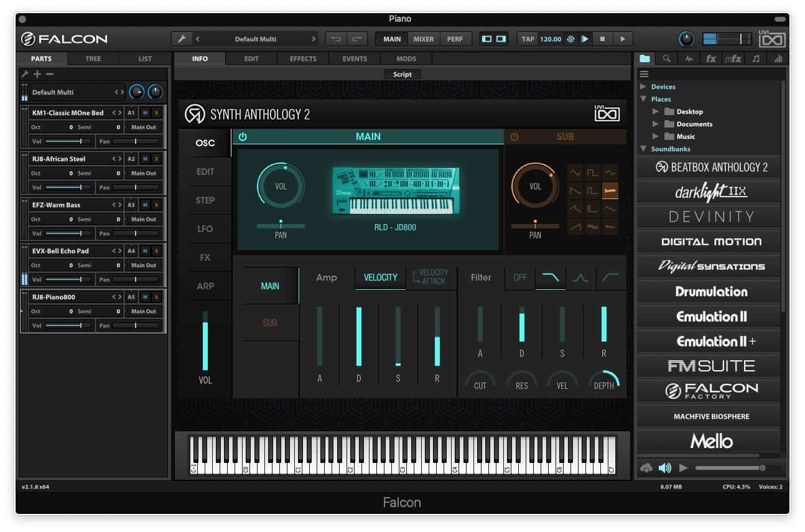
Task: Open Main Out dropdown for KM1-Classic MOne Bed
Action: (144, 127)
